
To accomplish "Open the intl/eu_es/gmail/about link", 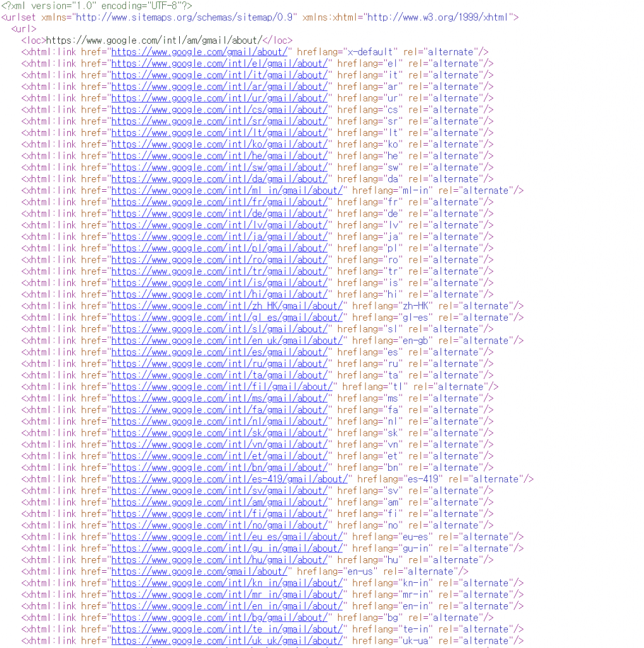I will pyautogui.click(x=227, y=537).
